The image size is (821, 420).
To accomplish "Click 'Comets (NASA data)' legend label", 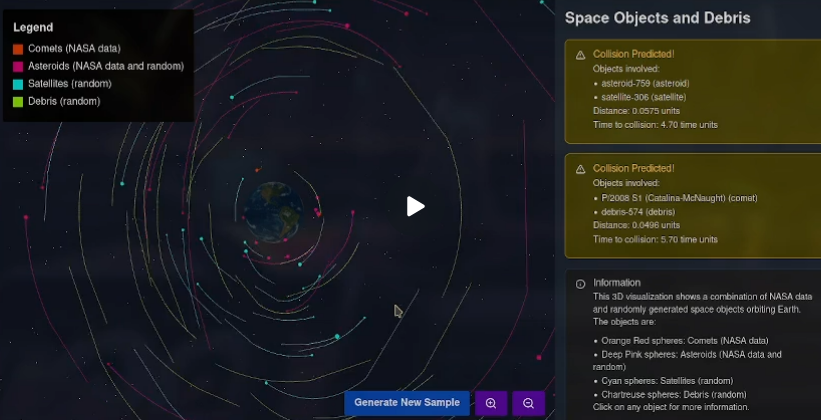I will (x=74, y=49).
